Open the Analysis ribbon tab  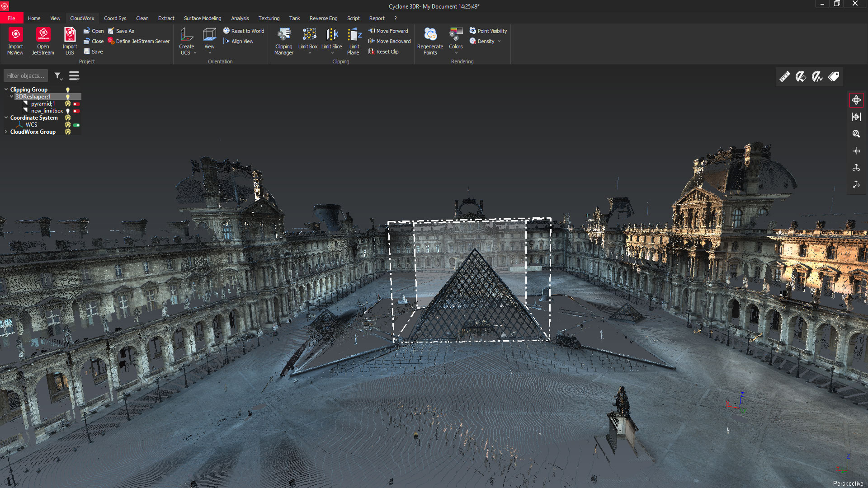240,19
